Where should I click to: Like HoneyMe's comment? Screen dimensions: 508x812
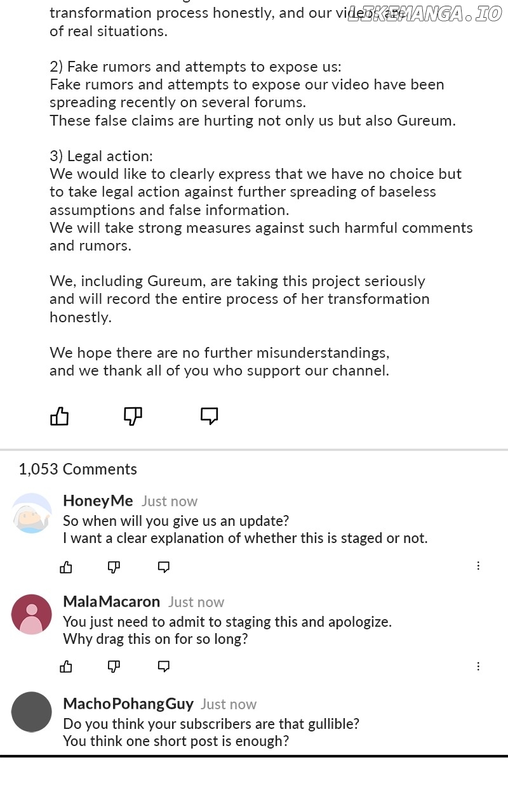click(x=66, y=567)
